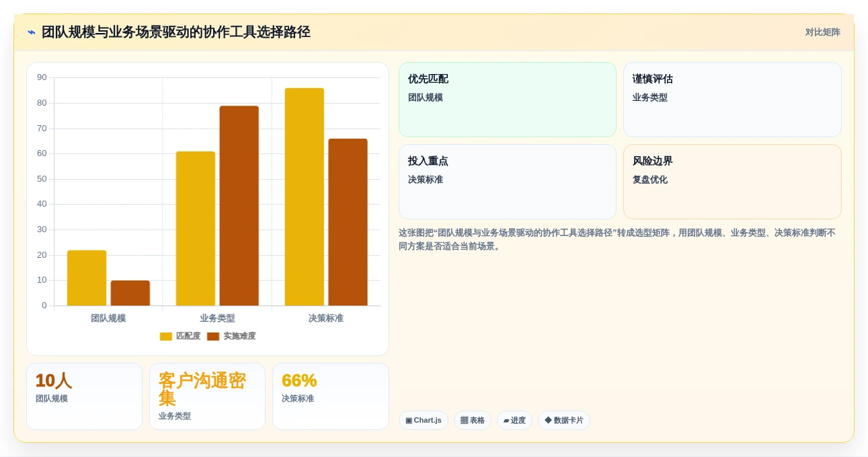868x457 pixels.
Task: Click the 50 y-axis value
Action: [x=42, y=179]
